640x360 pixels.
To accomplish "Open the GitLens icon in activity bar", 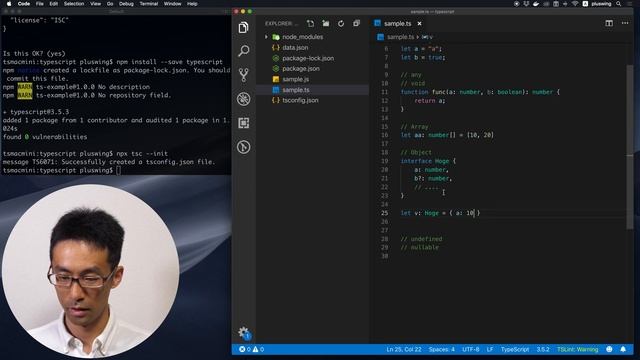I will click(244, 147).
